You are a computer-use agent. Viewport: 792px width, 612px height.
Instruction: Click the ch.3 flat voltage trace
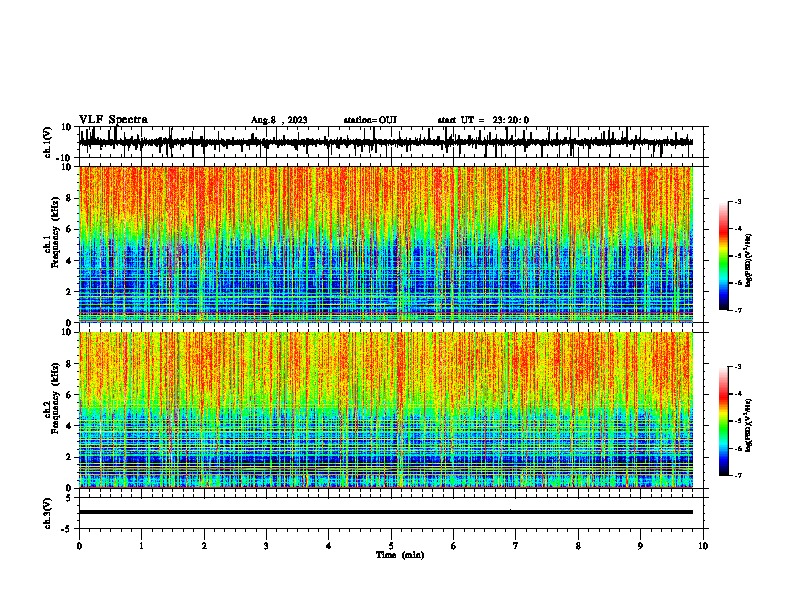[385, 512]
